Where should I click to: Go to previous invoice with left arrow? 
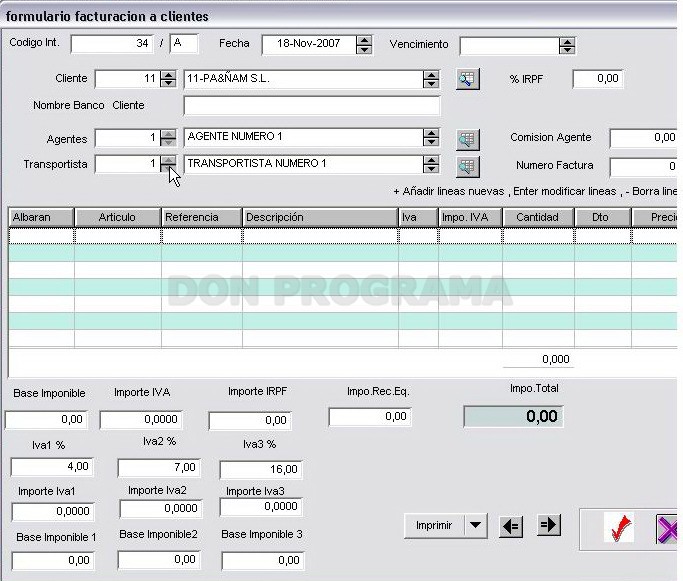[x=511, y=526]
